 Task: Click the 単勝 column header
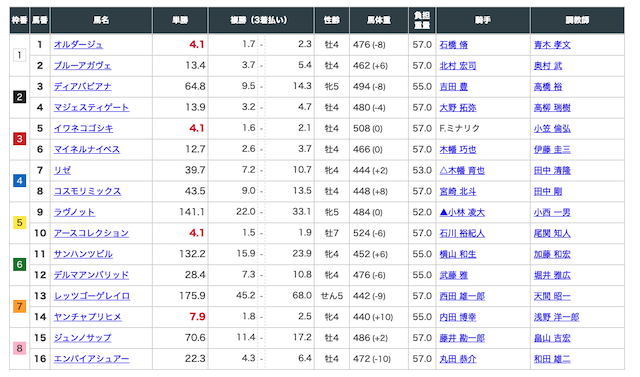(x=180, y=20)
